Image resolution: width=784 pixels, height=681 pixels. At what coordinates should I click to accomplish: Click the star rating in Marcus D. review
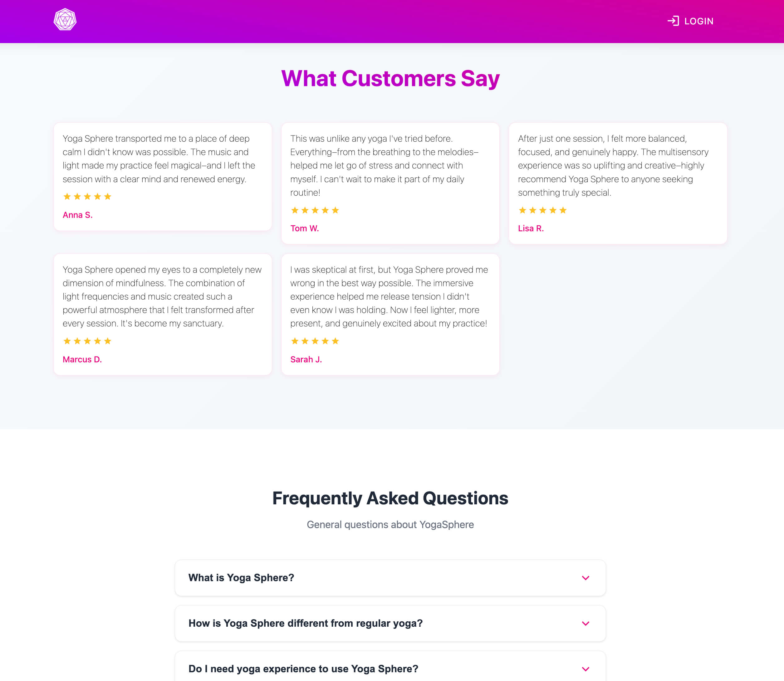(87, 341)
